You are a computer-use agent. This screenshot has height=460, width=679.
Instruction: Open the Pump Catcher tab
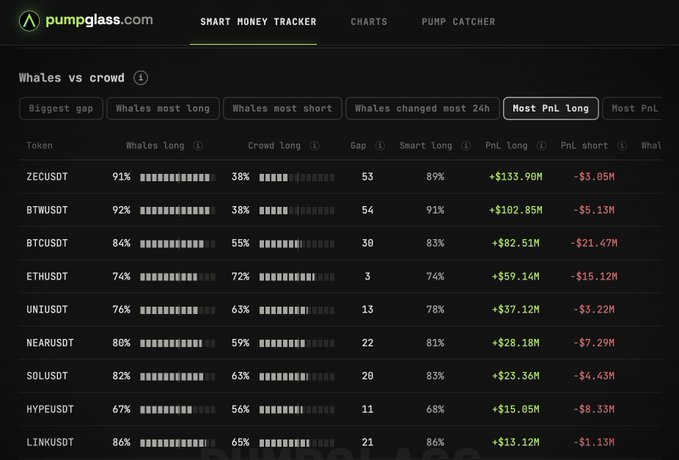point(458,22)
